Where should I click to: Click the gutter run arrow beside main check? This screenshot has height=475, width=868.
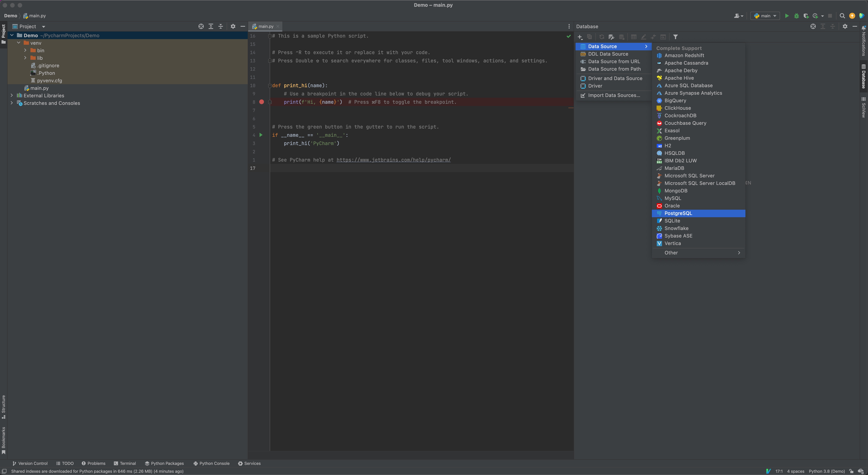pyautogui.click(x=261, y=135)
